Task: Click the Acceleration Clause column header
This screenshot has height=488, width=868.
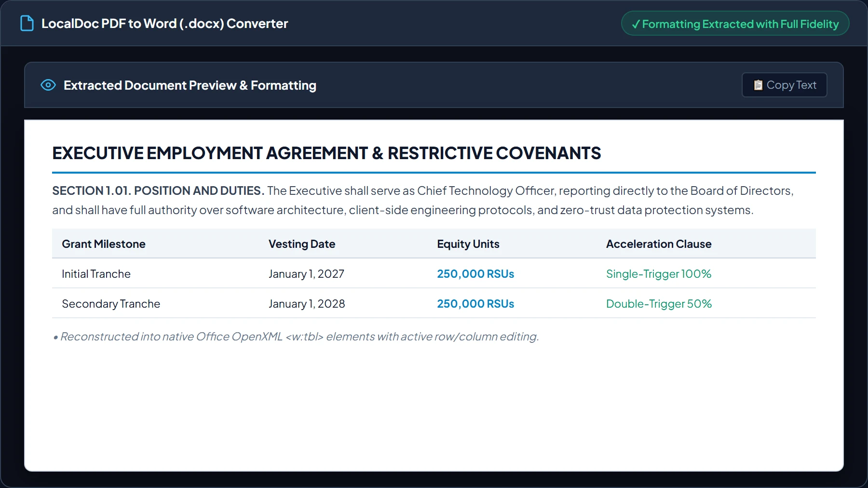Action: click(x=659, y=244)
